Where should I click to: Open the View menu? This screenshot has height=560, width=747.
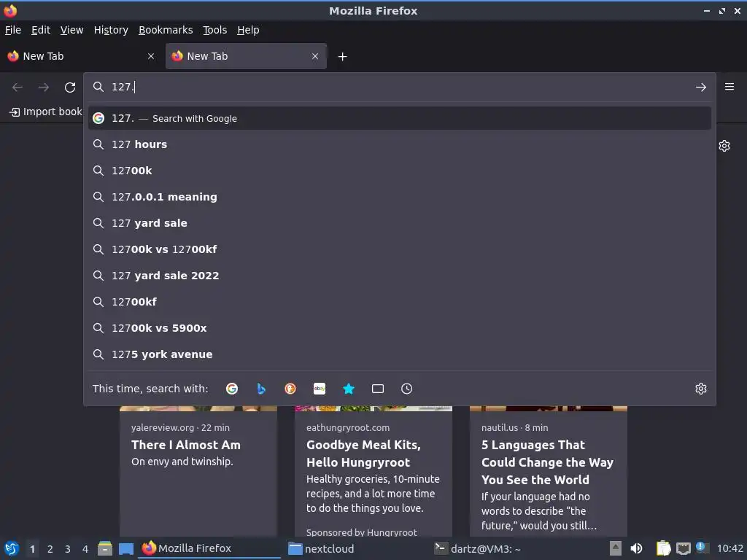click(71, 30)
